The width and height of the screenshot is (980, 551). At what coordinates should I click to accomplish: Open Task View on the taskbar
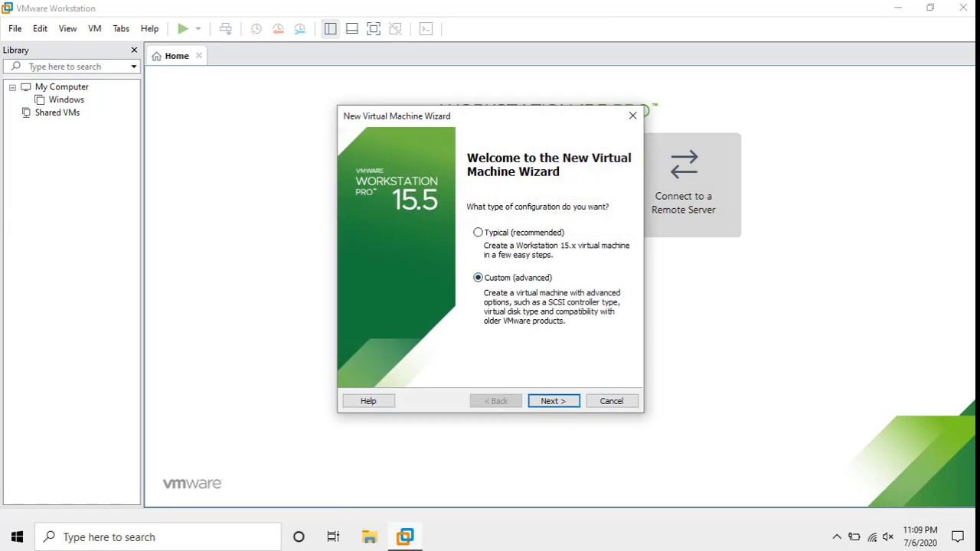333,536
